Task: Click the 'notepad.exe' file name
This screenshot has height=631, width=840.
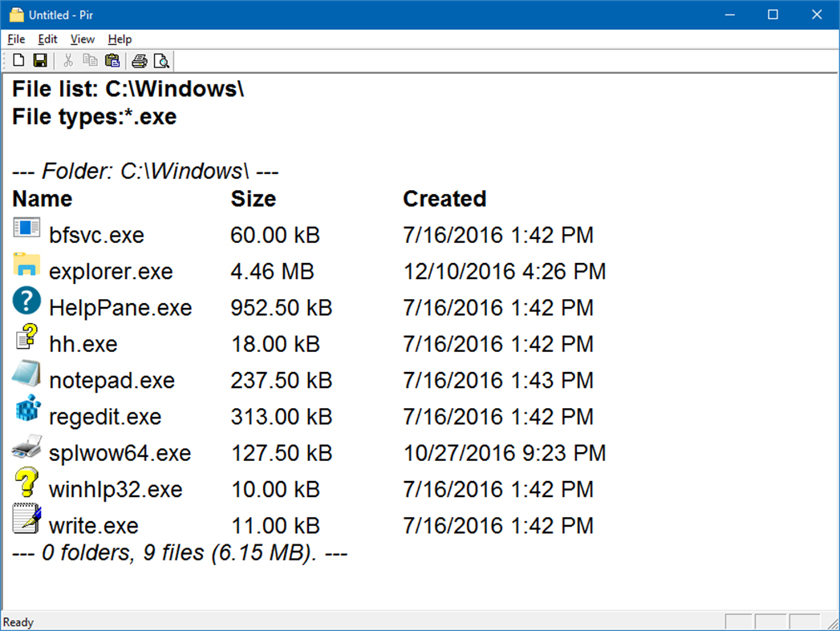Action: [112, 381]
